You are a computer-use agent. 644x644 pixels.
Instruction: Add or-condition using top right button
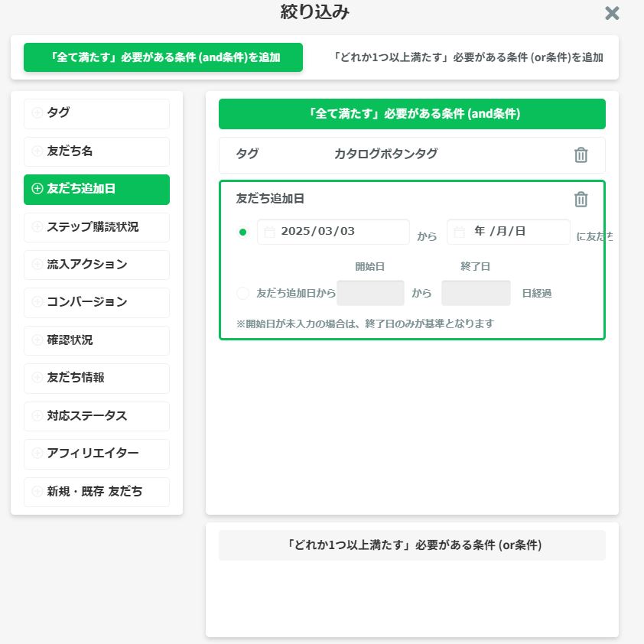coord(469,57)
